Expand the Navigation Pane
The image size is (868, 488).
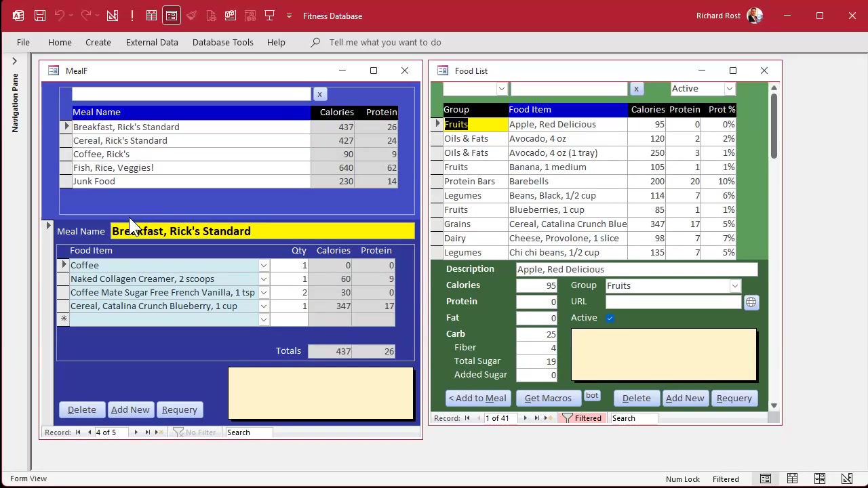click(x=14, y=61)
